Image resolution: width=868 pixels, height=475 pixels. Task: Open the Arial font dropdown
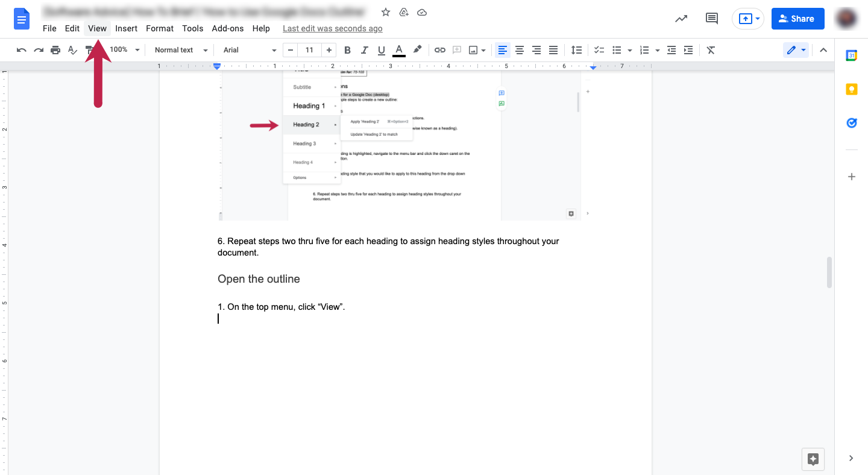pyautogui.click(x=250, y=50)
